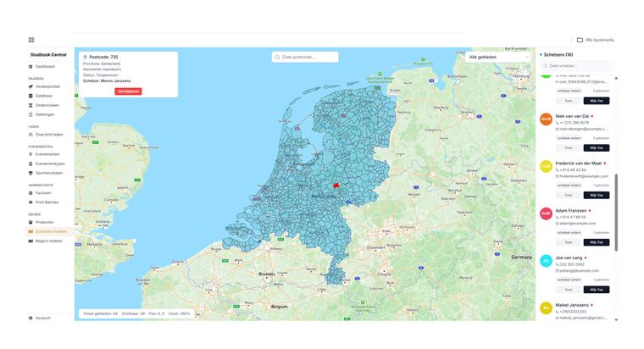The width and height of the screenshot is (644, 349).
Task: Click the Schetsers (16) panel heading
Action: (558, 54)
